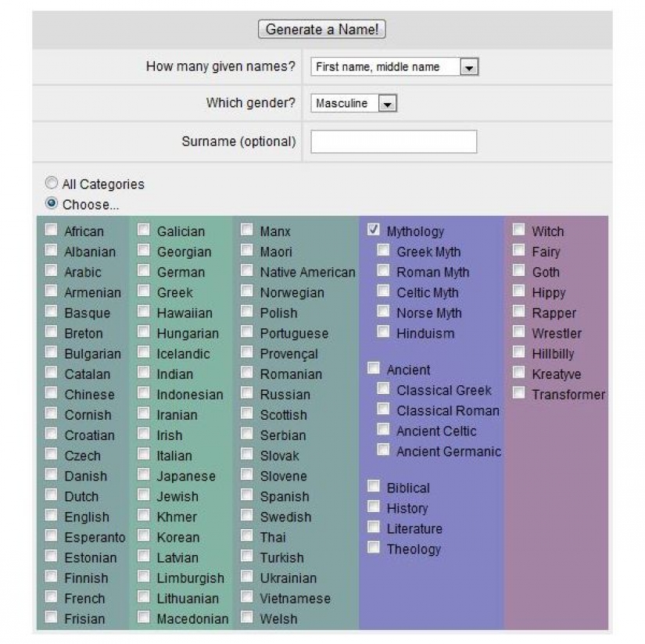Enable the Welsh checkbox
This screenshot has width=645, height=644.
click(x=247, y=617)
